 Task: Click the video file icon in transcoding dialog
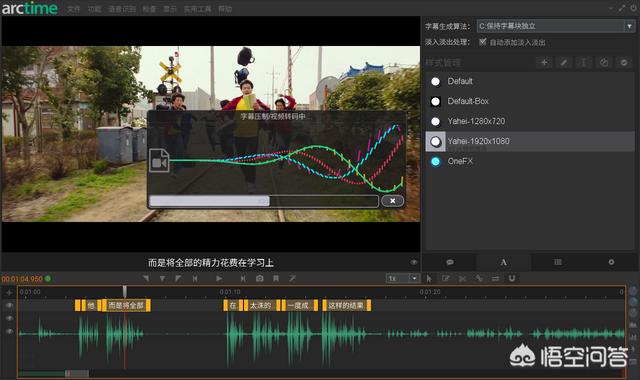159,160
